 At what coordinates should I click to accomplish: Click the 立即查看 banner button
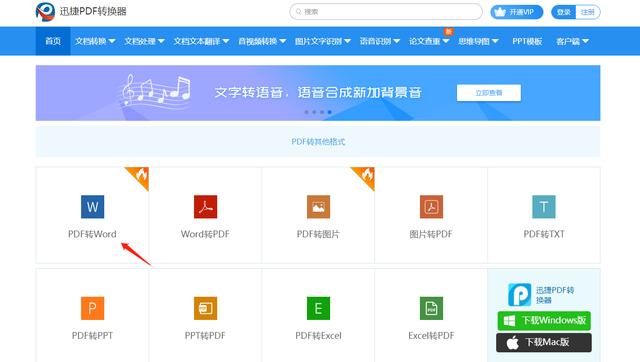pos(489,93)
